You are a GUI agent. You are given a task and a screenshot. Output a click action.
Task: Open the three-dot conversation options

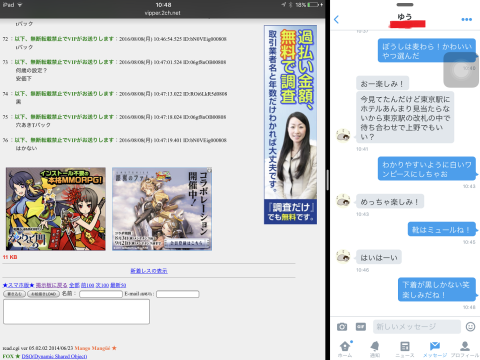click(467, 19)
